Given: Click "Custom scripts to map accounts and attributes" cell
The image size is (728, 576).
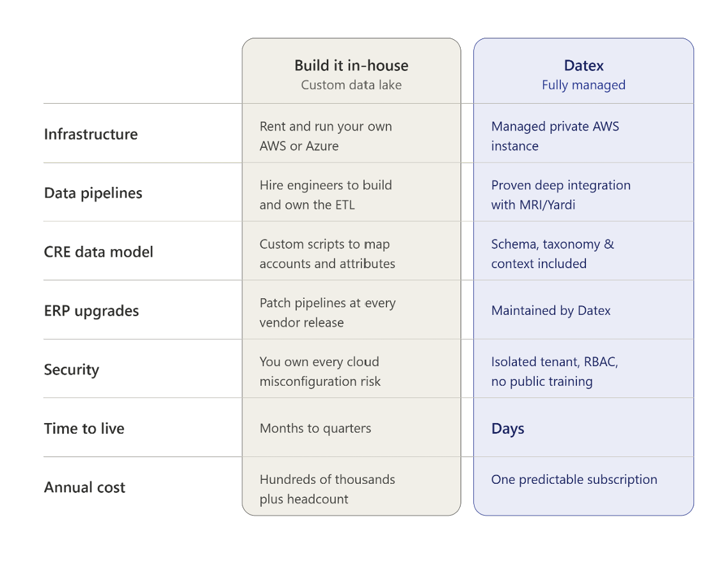Looking at the screenshot, I should click(x=328, y=253).
